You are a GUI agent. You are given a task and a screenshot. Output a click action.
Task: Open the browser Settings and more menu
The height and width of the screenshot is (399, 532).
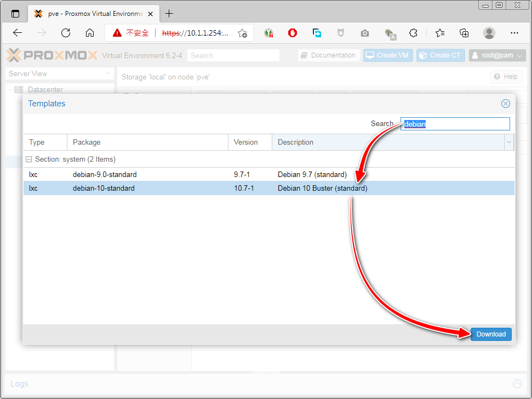pyautogui.click(x=514, y=33)
